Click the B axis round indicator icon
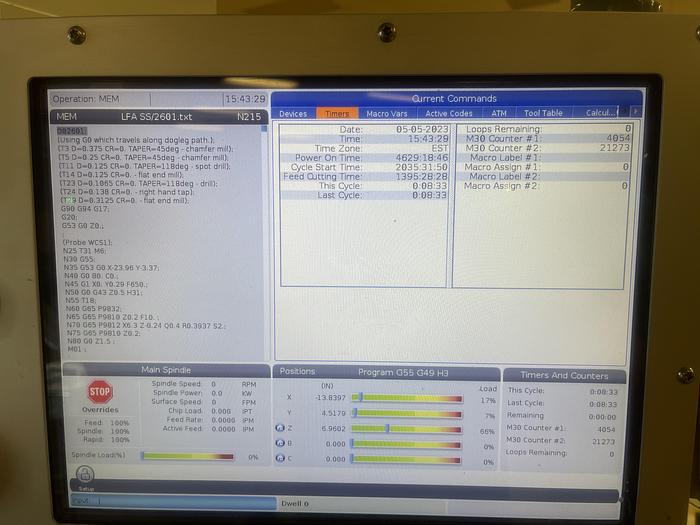 tap(280, 444)
